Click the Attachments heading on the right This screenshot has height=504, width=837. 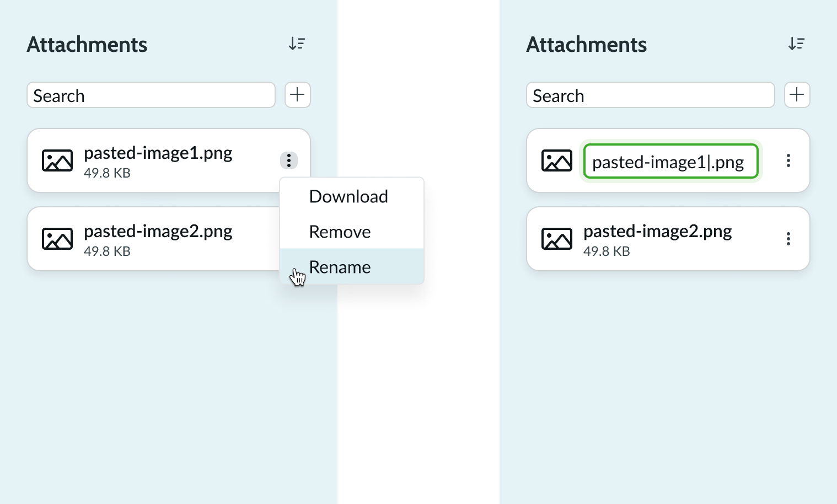[x=586, y=44]
